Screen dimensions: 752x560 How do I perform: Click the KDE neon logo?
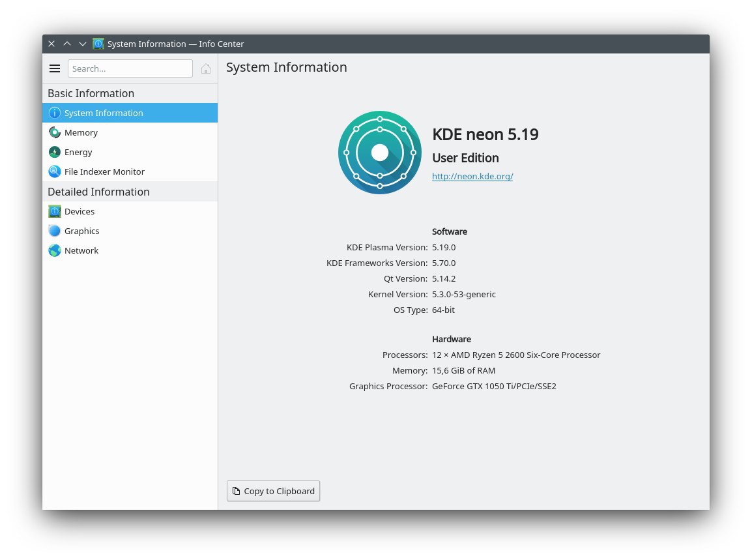380,153
